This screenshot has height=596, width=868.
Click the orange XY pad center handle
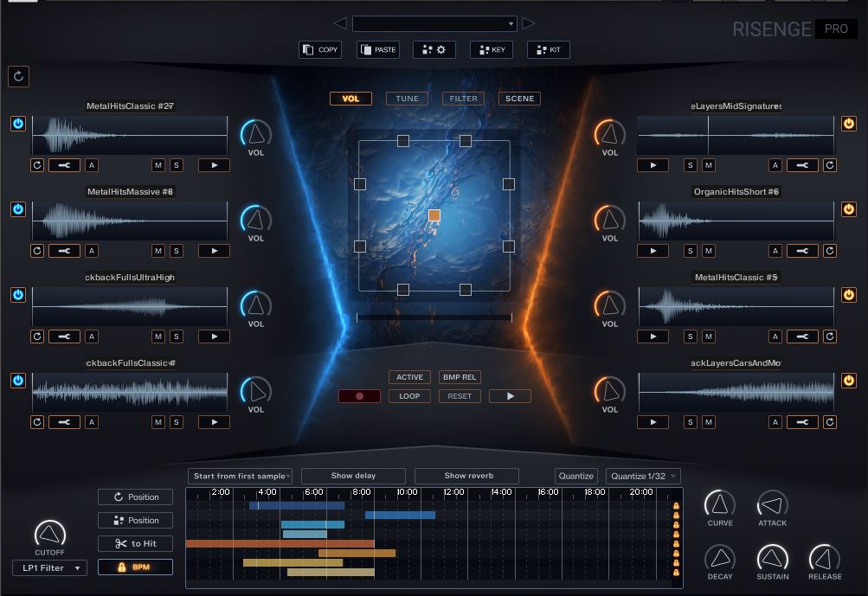(x=434, y=215)
